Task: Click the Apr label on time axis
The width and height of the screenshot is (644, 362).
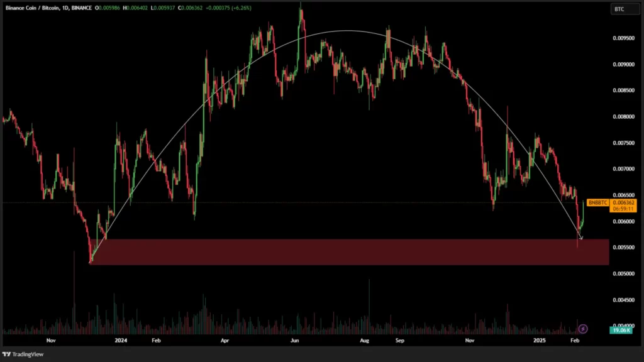Action: pos(225,340)
